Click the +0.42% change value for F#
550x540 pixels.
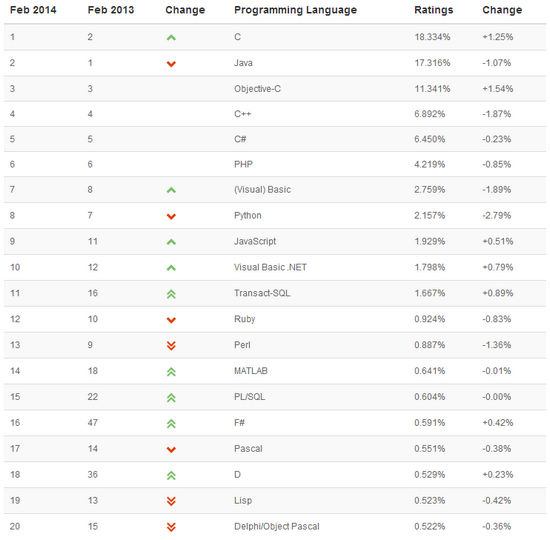(498, 422)
